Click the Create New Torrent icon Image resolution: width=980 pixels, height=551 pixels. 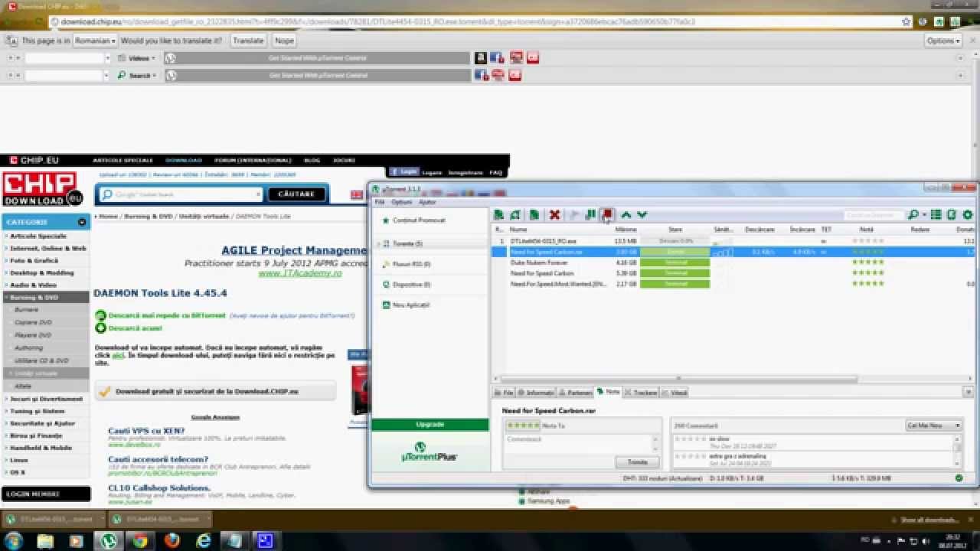(x=534, y=215)
